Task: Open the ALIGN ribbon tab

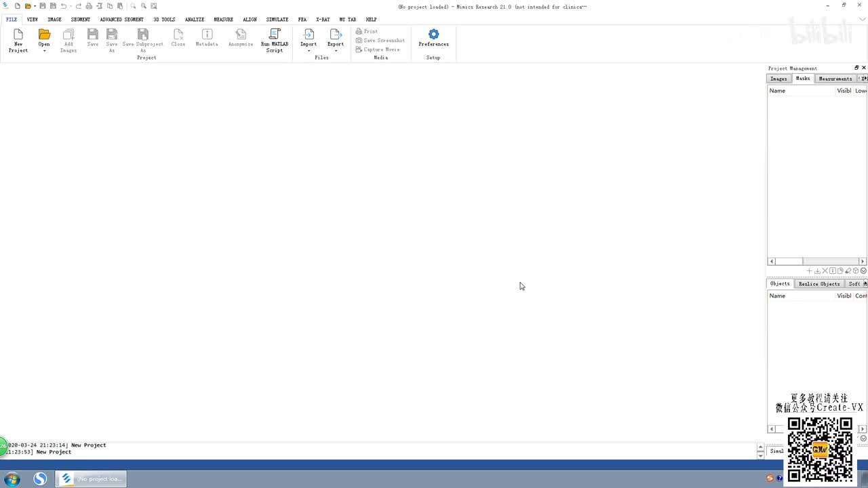Action: pos(250,20)
